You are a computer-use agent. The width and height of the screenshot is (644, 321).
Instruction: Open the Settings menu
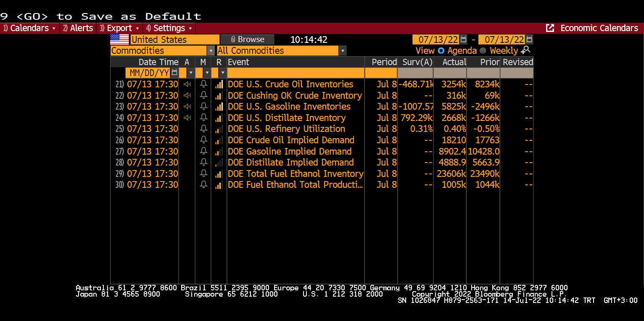click(x=169, y=28)
